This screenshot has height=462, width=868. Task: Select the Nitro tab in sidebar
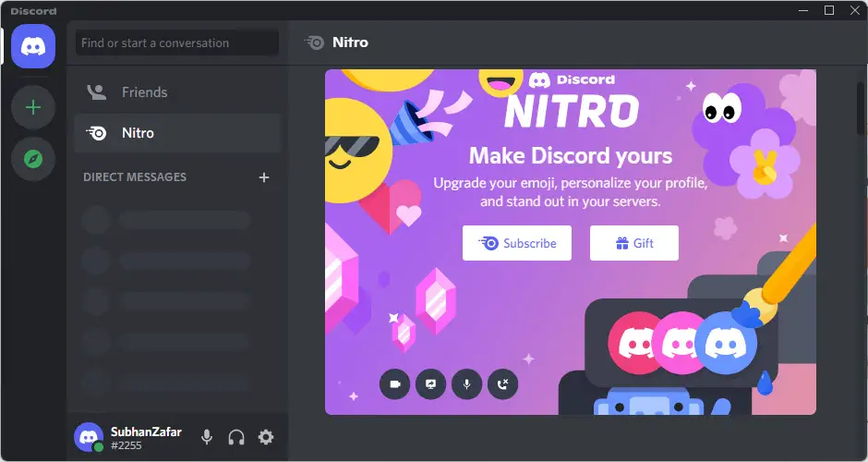click(x=177, y=133)
